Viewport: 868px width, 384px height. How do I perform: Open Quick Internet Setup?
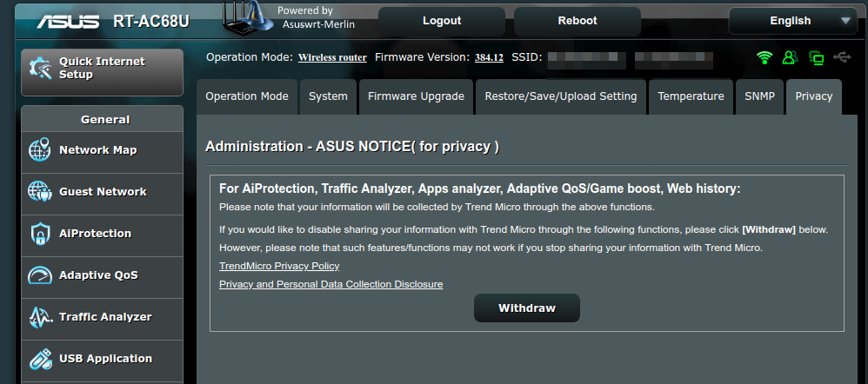click(102, 72)
